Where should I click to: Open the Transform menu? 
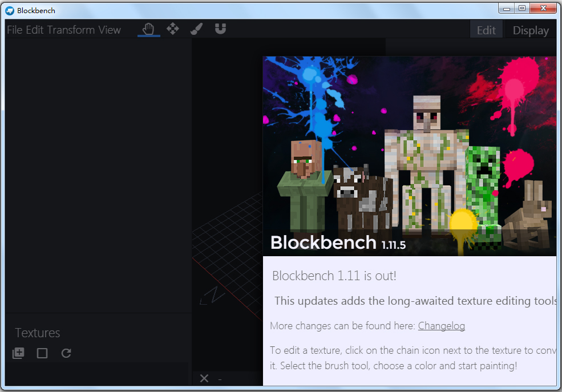[71, 30]
